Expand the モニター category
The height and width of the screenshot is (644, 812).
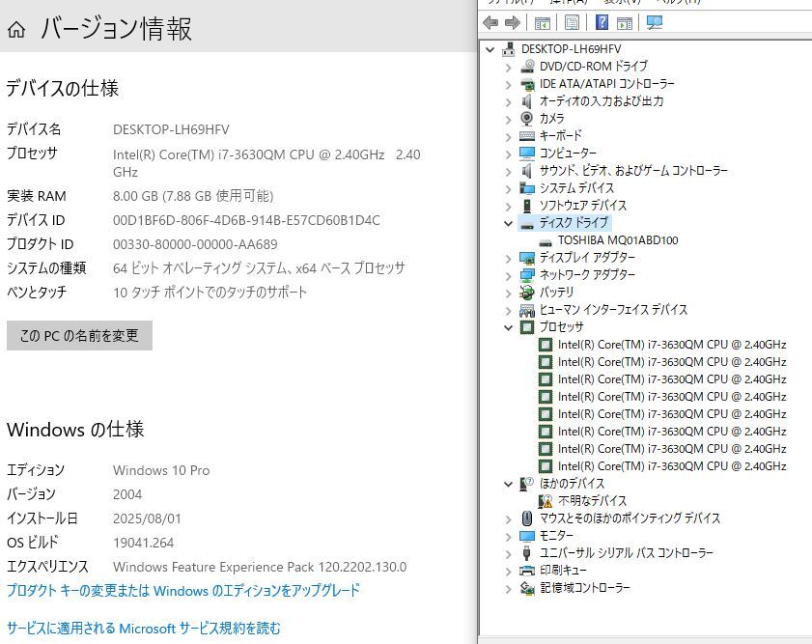(x=508, y=536)
